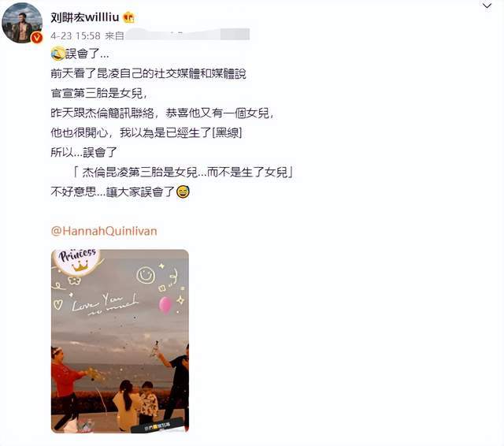The width and height of the screenshot is (504, 446).
Task: Open the @HannahQuinlivan mention link
Action: 104,231
